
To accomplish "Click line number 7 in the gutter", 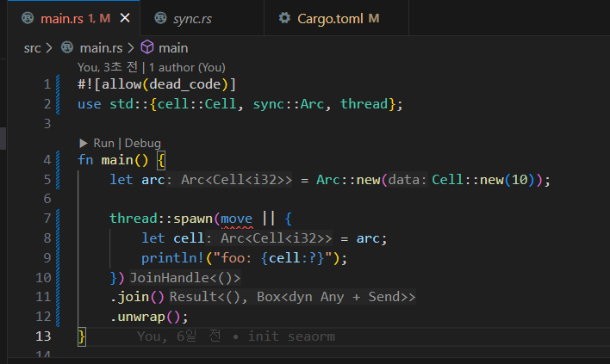I will 46,218.
